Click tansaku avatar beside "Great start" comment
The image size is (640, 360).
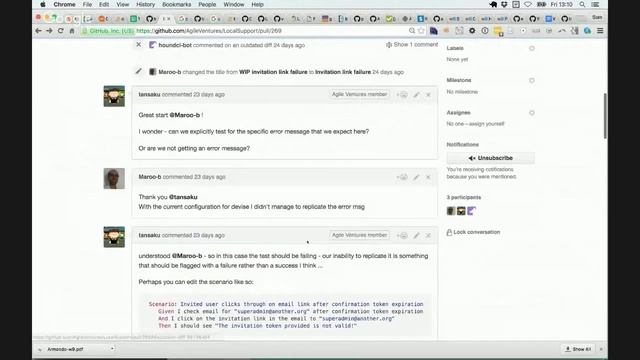point(114,96)
